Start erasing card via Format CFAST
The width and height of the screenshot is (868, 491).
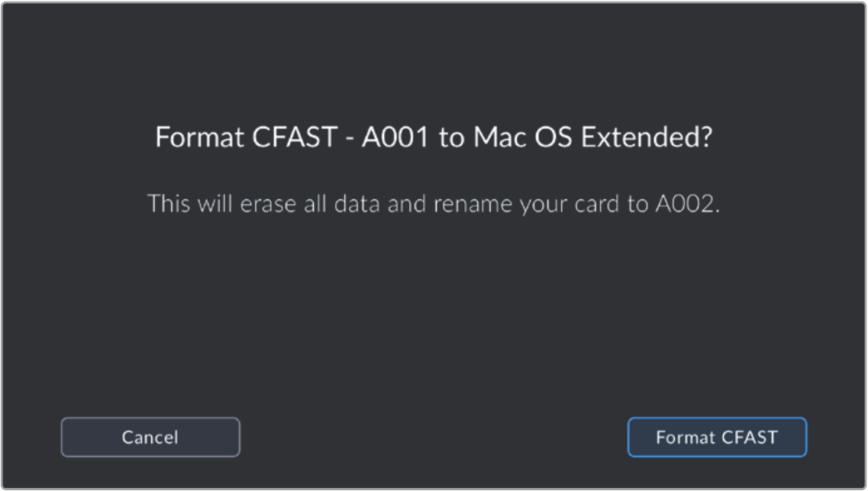point(716,437)
